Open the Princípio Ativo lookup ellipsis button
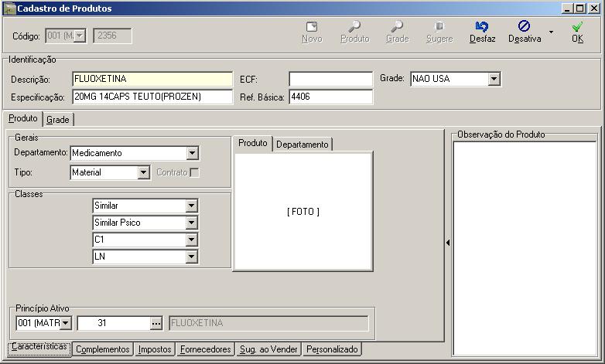The width and height of the screenshot is (605, 364). 156,323
